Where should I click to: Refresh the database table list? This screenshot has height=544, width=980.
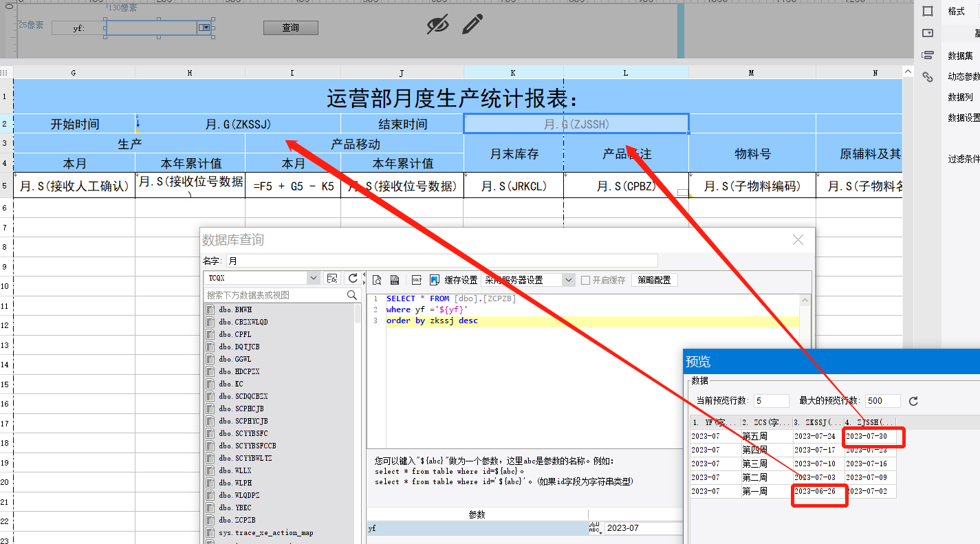353,279
